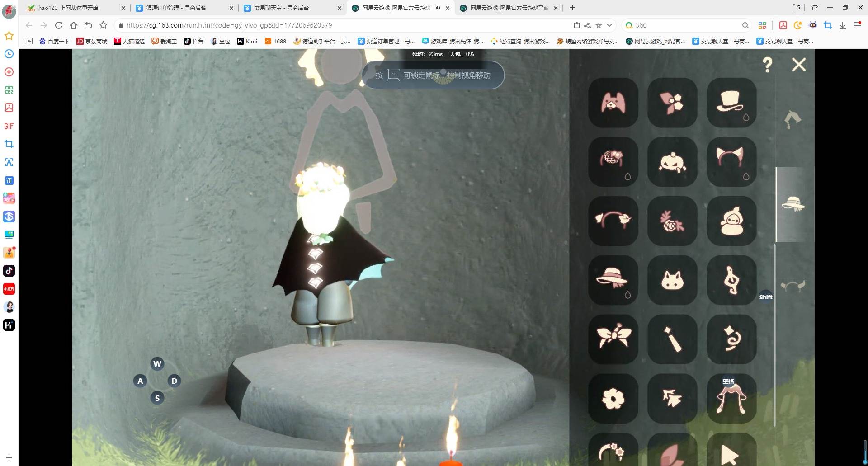Open the question mark help button
Screen dimensions: 868x466
click(767, 65)
